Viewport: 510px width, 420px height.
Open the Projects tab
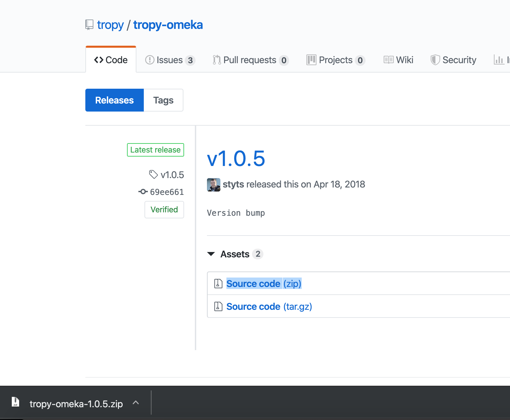point(336,60)
